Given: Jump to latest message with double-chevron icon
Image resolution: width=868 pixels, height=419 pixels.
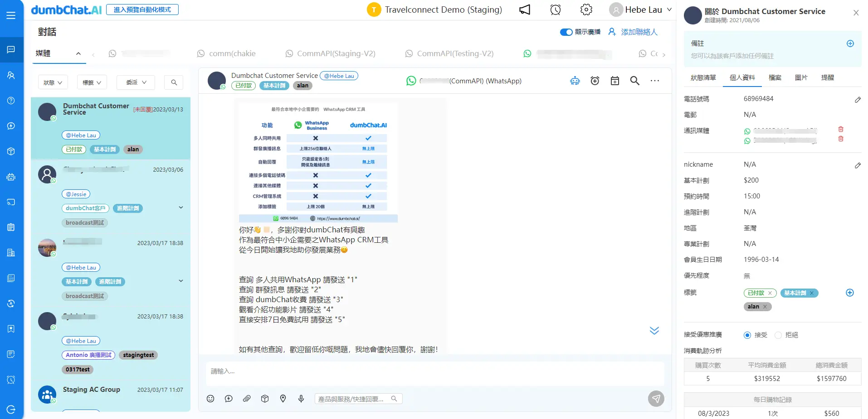Looking at the screenshot, I should (x=654, y=331).
